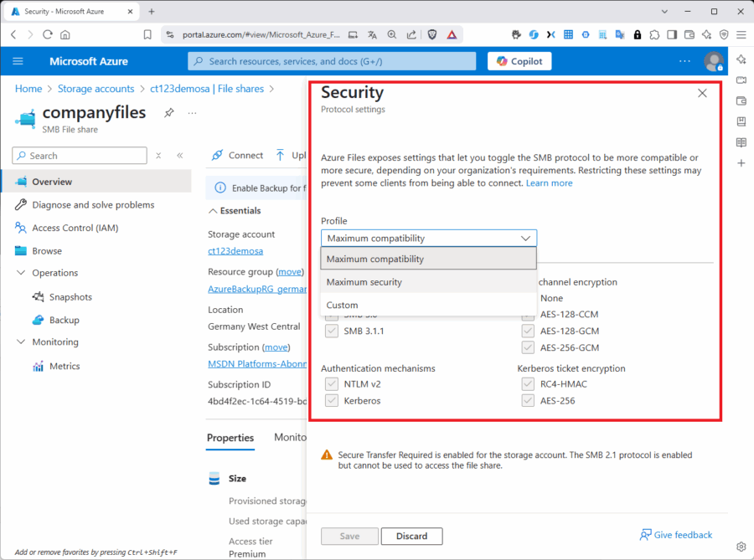Switch to the Properties tab
This screenshot has width=754, height=560.
[230, 438]
